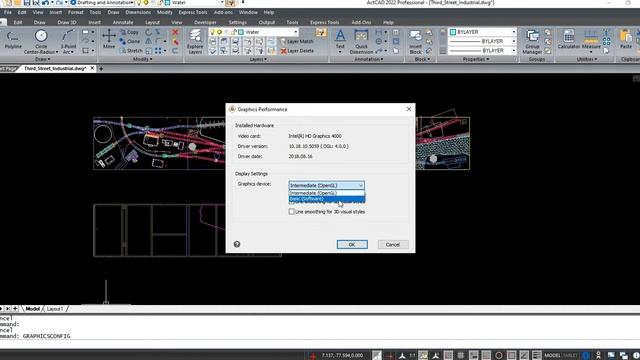Click the red X erase icon
This screenshot has height=360, width=640.
click(x=175, y=32)
